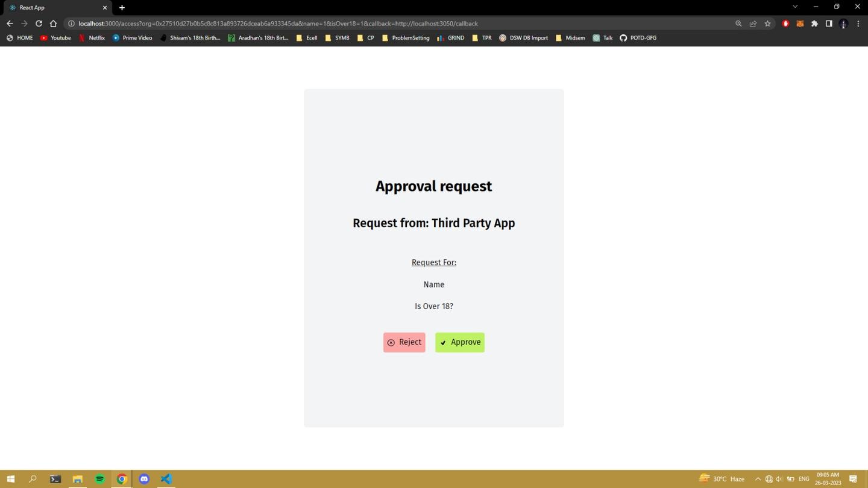Show hidden system tray icons

click(x=758, y=479)
